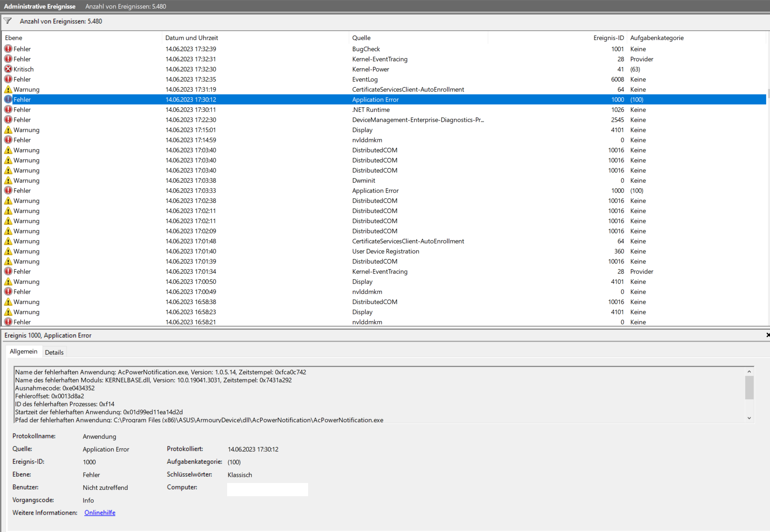Select the User Device Registration cell
This screenshot has width=770, height=532.
pos(386,251)
